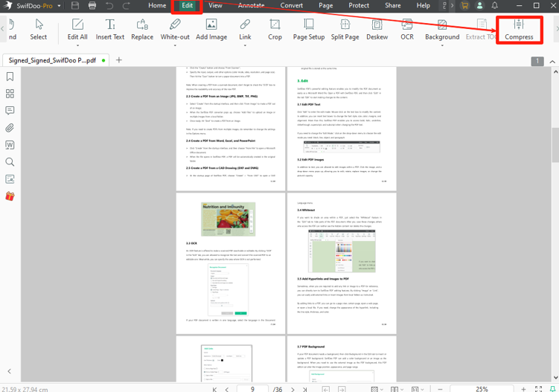
Task: Click the Deskew tool
Action: point(377,30)
